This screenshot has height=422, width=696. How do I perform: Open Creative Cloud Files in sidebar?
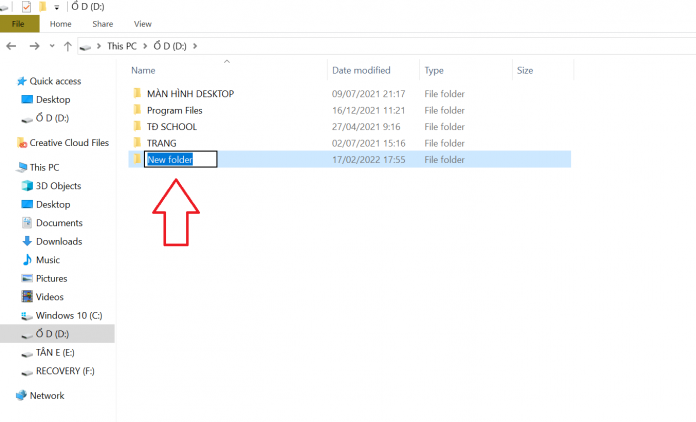point(68,143)
